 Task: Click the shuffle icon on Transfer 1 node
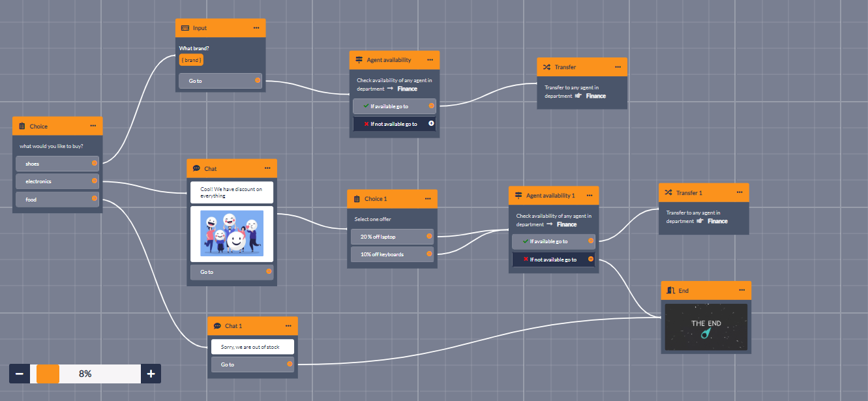point(668,193)
